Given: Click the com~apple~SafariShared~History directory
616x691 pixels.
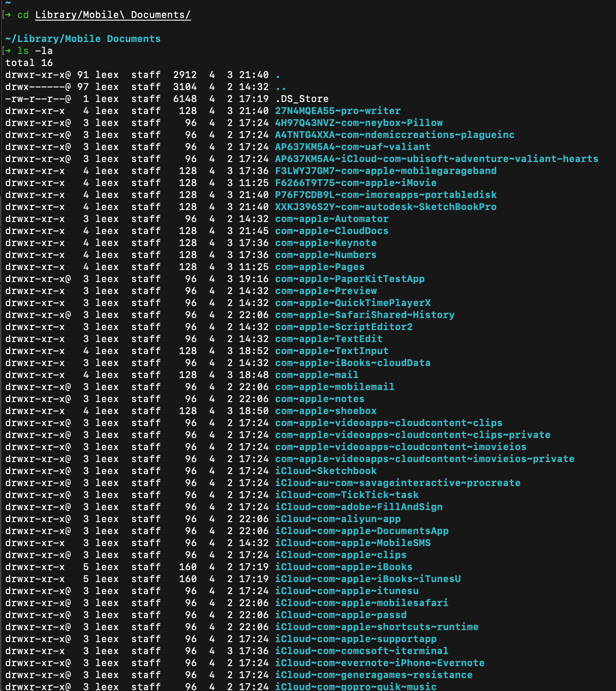Looking at the screenshot, I should (365, 315).
